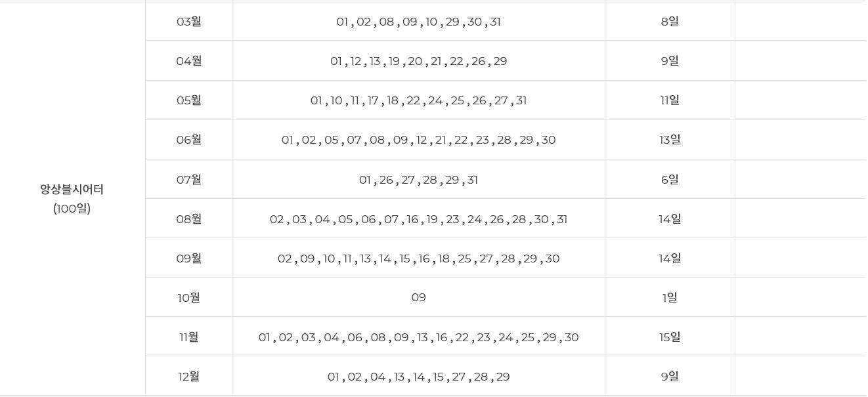Click the 앙상블시어터 (100일) row header

coord(72,198)
